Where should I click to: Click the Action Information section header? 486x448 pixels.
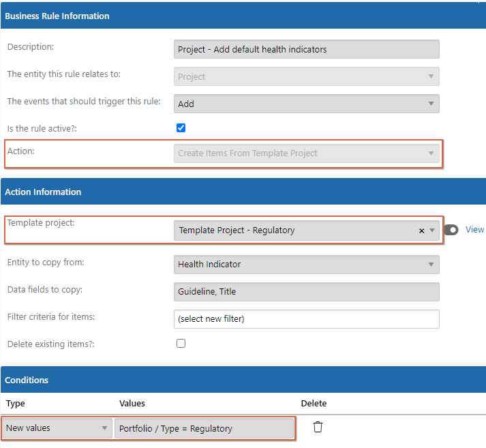point(243,192)
